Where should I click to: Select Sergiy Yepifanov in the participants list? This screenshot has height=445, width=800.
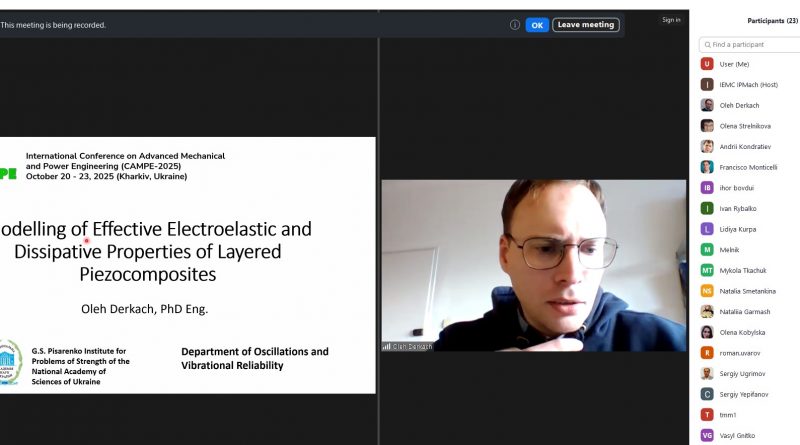[748, 394]
